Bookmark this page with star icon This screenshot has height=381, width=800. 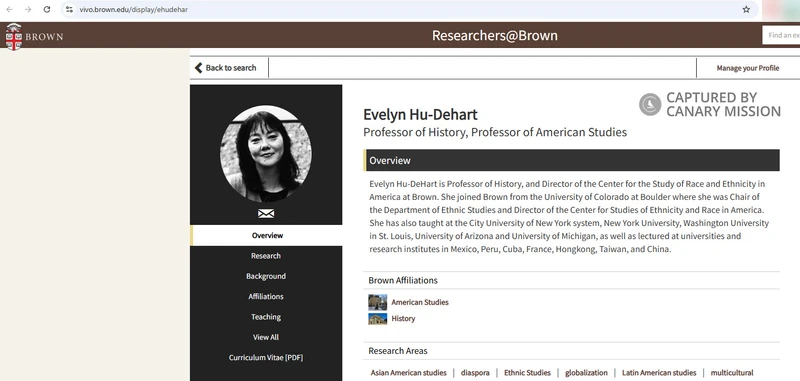pos(746,10)
